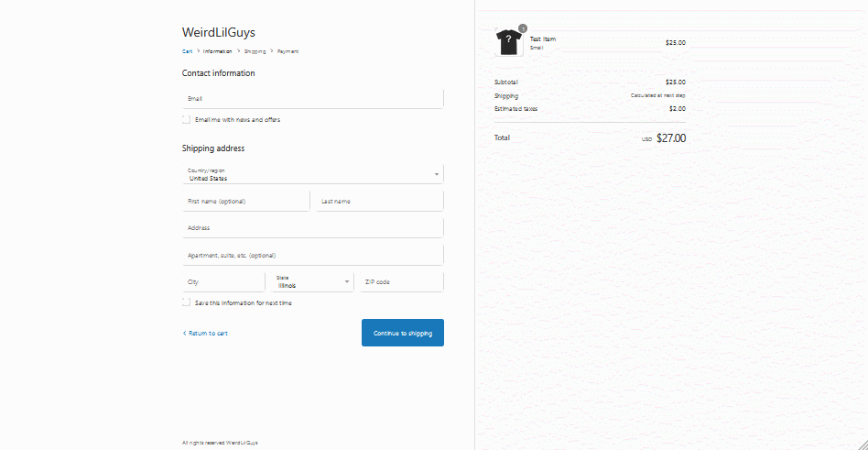Click the Total label
This screenshot has width=868, height=450.
502,137
